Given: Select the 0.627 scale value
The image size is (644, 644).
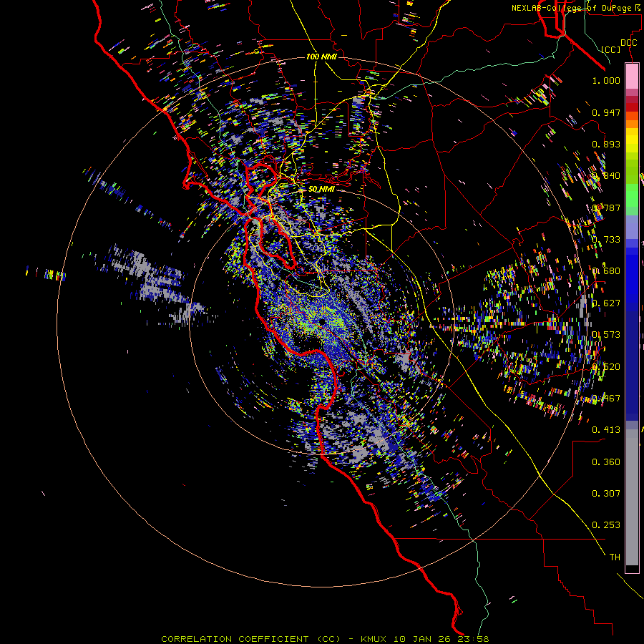Looking at the screenshot, I should point(606,303).
